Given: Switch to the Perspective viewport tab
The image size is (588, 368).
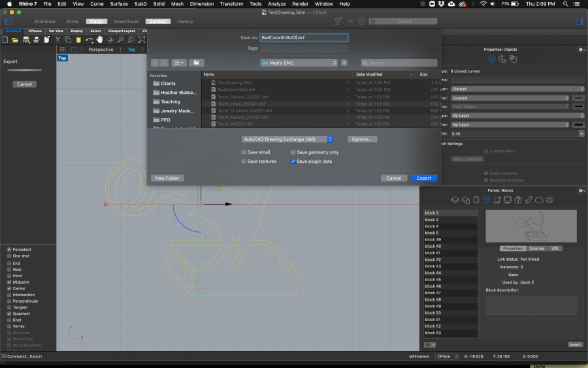Looking at the screenshot, I should [x=101, y=50].
